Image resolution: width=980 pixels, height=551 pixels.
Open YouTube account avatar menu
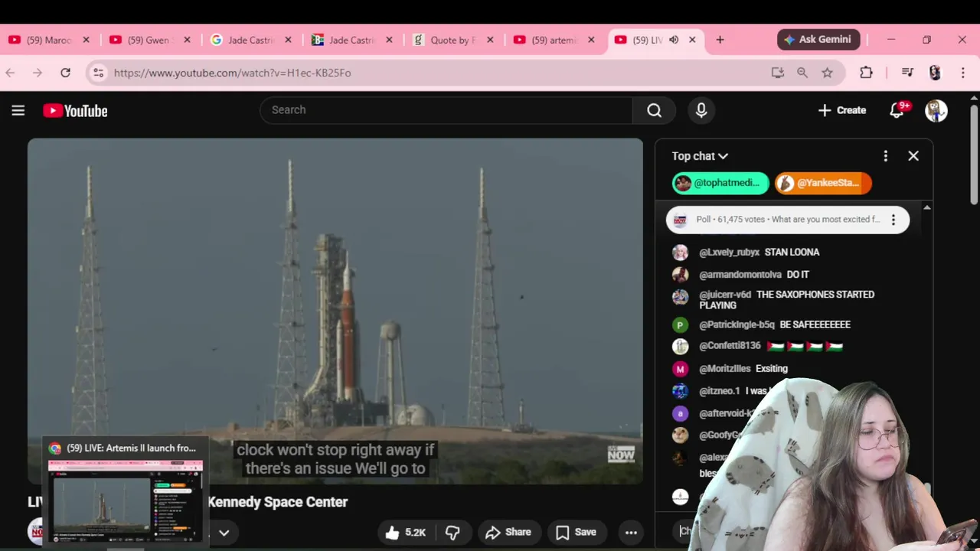(x=936, y=110)
